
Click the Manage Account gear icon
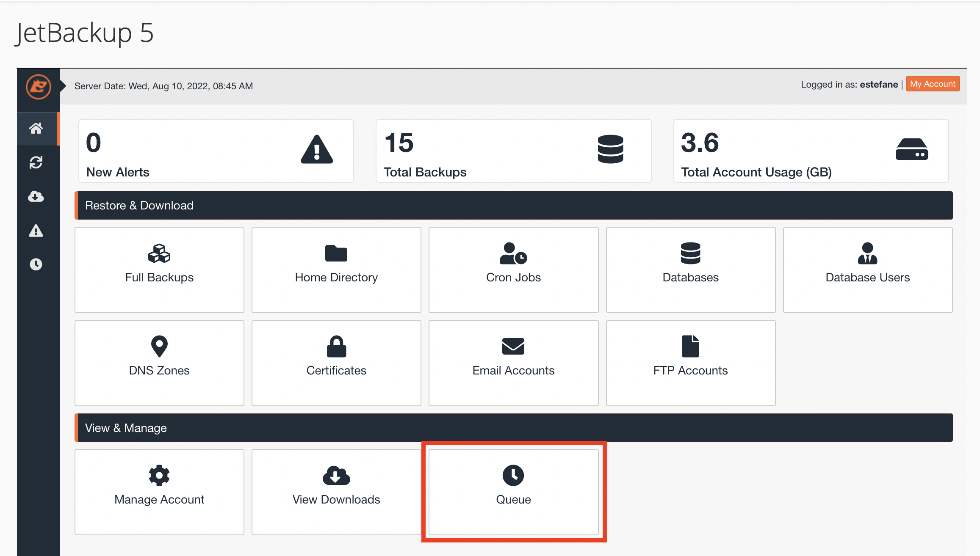point(159,475)
